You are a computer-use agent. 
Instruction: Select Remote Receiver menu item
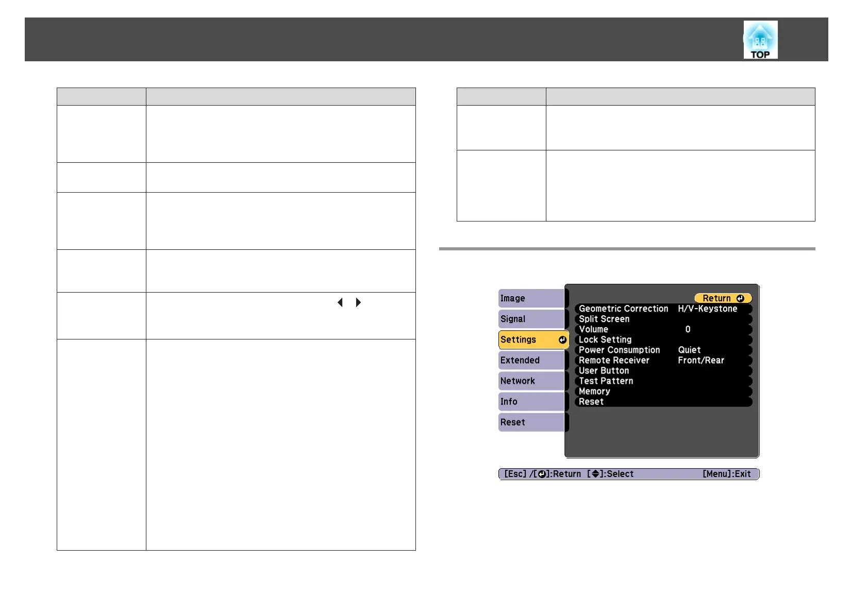(x=663, y=360)
